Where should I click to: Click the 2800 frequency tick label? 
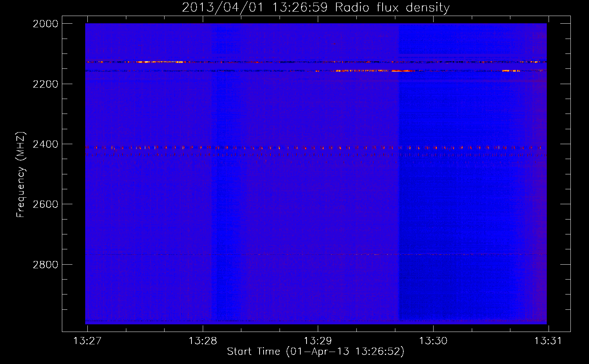click(46, 265)
